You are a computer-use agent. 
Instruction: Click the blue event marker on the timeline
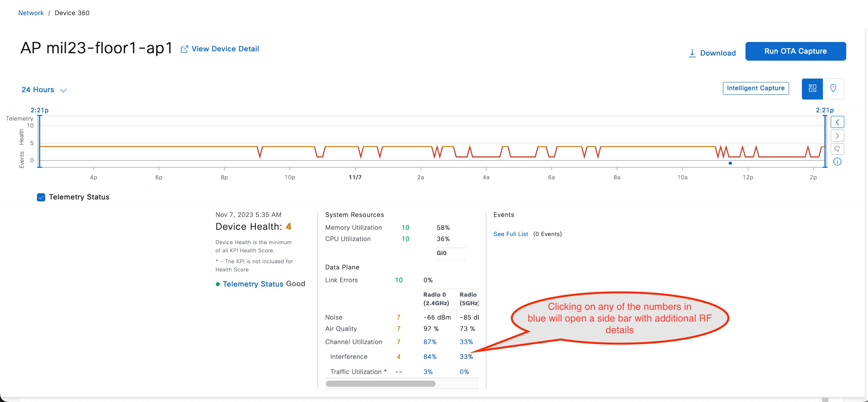click(x=730, y=163)
